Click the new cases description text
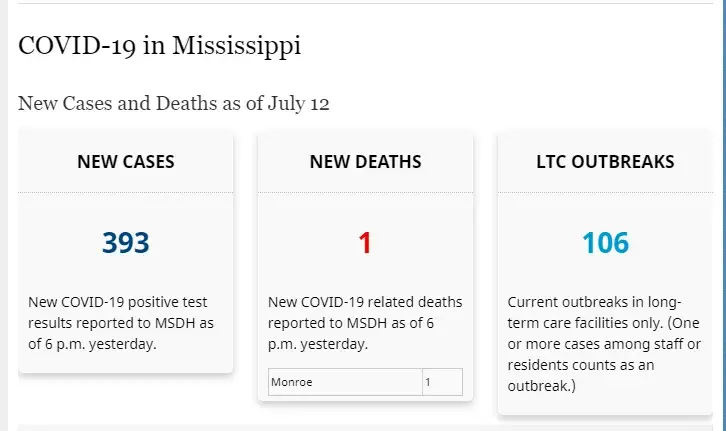The width and height of the screenshot is (726, 431). [120, 322]
